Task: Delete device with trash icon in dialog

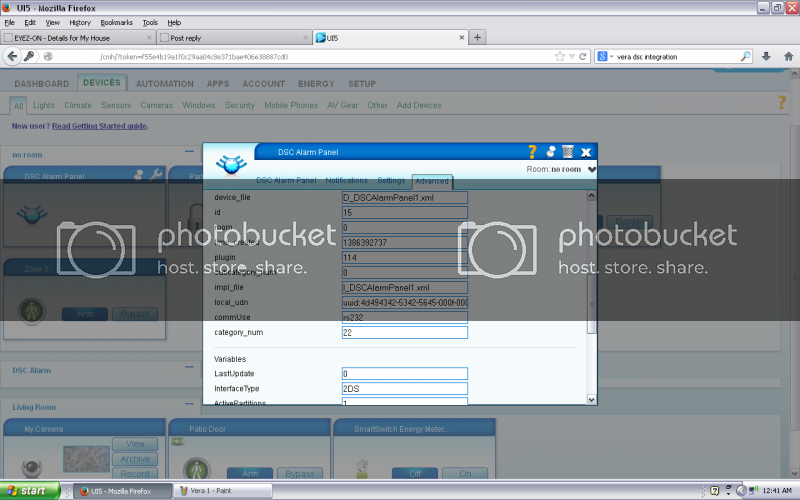Action: point(567,152)
